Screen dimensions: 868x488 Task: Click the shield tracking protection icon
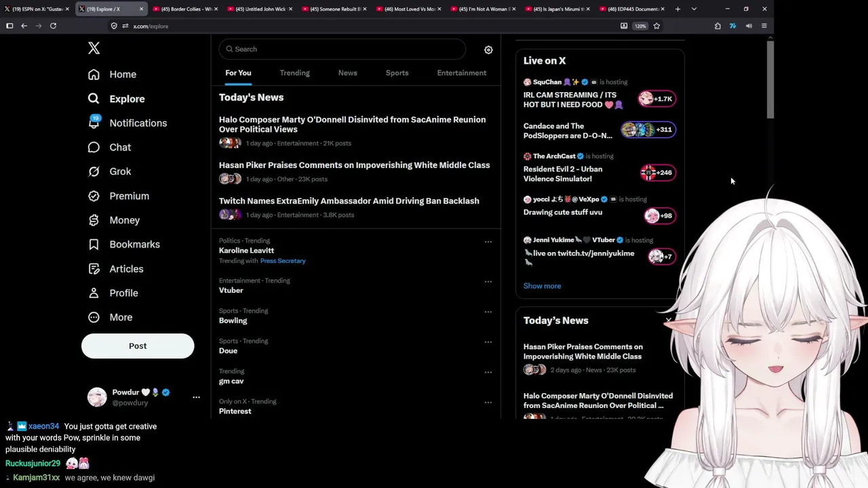pyautogui.click(x=114, y=26)
